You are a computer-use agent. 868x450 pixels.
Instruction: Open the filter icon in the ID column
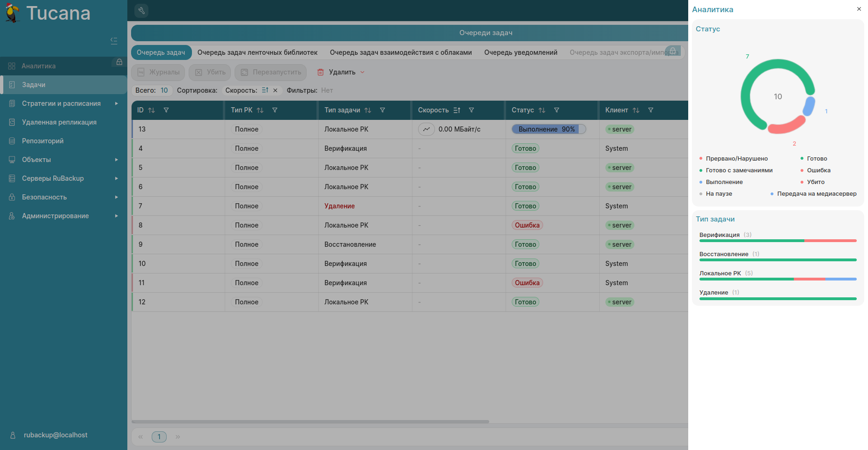[166, 110]
